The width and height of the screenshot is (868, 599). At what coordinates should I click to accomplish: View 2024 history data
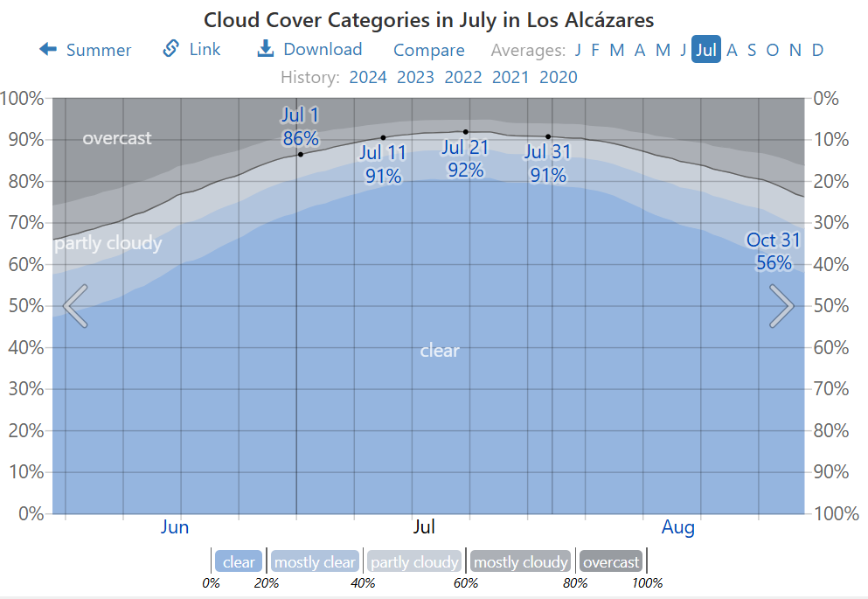[368, 77]
